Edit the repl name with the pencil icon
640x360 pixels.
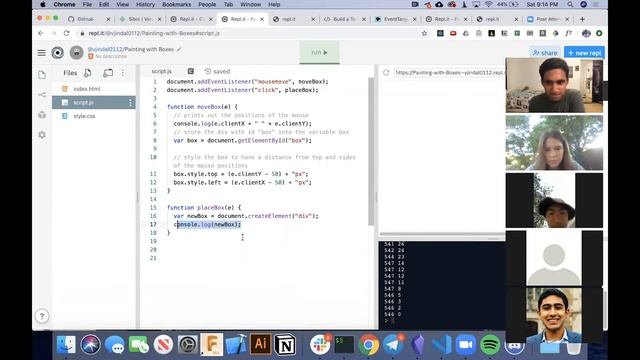[179, 49]
